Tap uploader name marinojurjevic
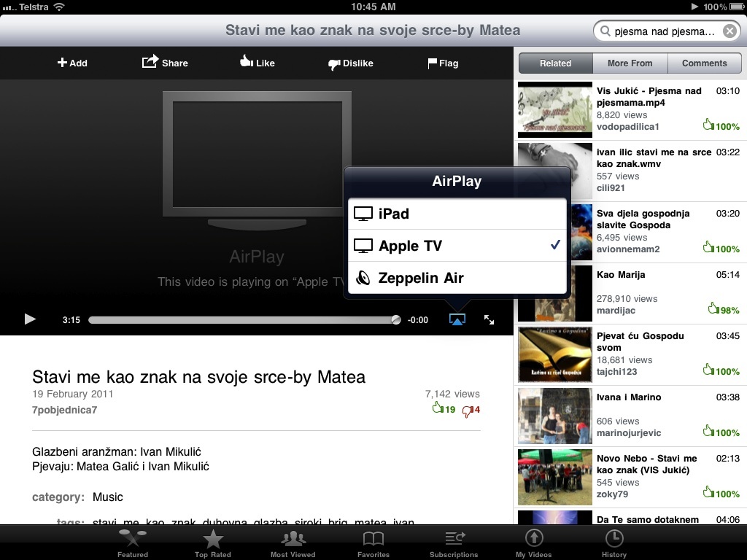The width and height of the screenshot is (747, 560). [x=629, y=433]
